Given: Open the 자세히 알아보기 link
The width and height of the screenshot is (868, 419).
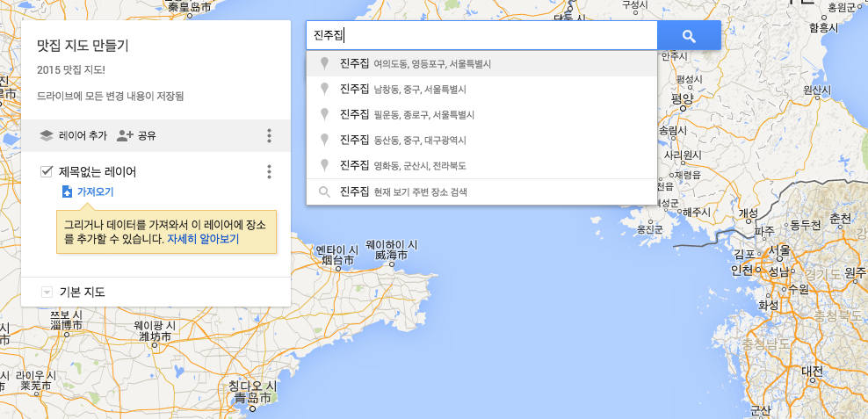Looking at the screenshot, I should click(203, 240).
